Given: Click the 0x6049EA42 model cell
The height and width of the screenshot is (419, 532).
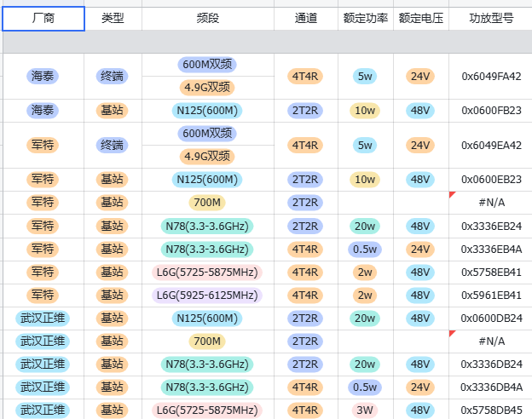Looking at the screenshot, I should coord(491,146).
